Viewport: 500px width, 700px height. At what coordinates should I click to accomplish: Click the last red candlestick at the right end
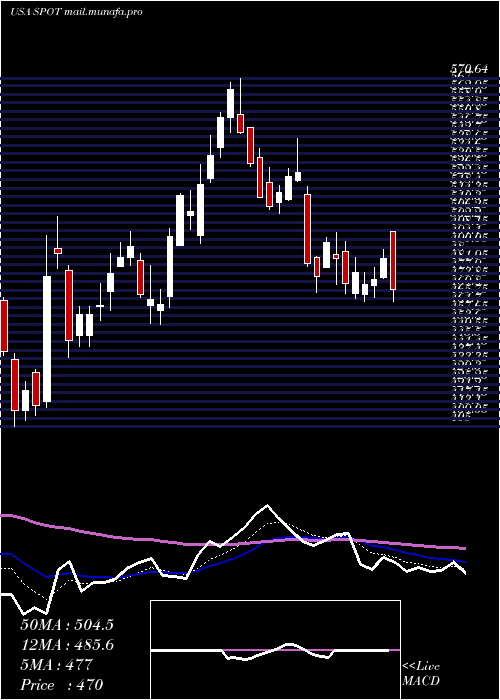click(393, 260)
